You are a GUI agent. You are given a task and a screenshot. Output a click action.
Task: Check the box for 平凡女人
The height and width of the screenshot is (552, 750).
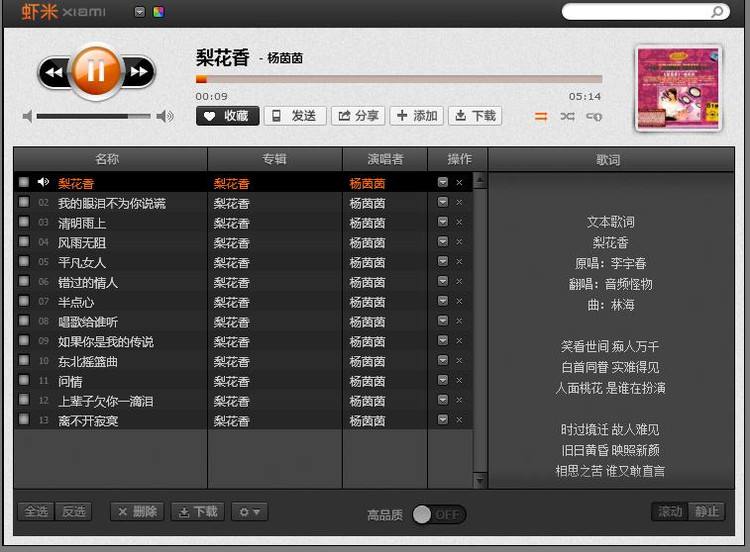23,261
